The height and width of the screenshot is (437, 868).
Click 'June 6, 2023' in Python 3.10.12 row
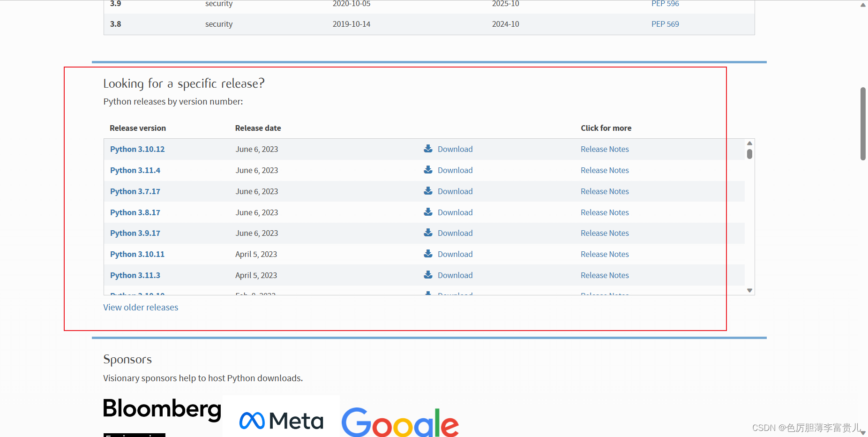257,149
